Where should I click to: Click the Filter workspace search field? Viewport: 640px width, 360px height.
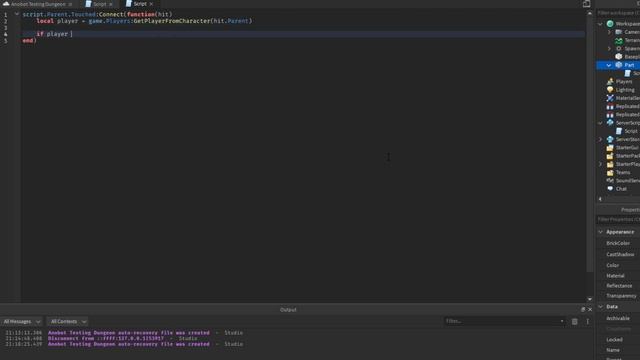(x=618, y=13)
